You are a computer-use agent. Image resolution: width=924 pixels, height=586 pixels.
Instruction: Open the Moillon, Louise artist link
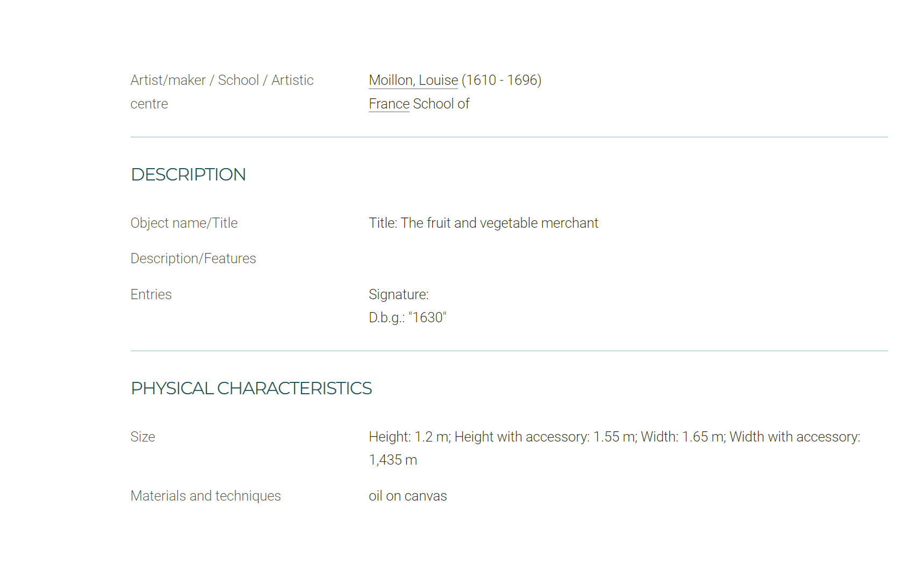point(413,80)
